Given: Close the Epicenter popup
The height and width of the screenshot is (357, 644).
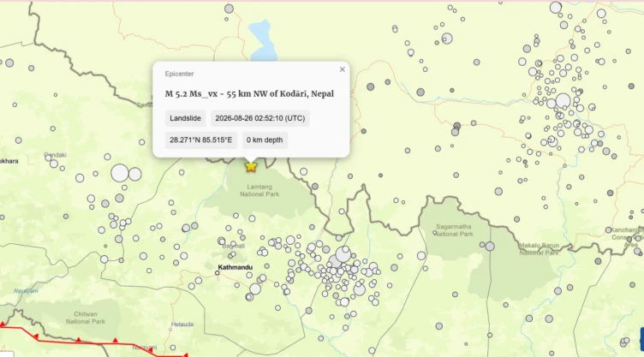Looking at the screenshot, I should (x=343, y=69).
